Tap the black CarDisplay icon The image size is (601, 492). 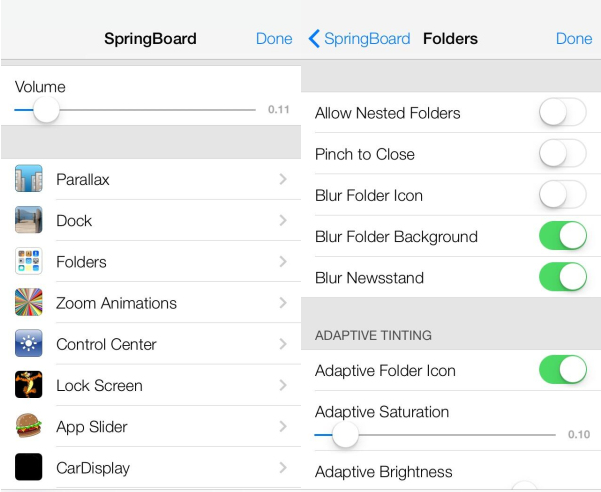coord(29,467)
